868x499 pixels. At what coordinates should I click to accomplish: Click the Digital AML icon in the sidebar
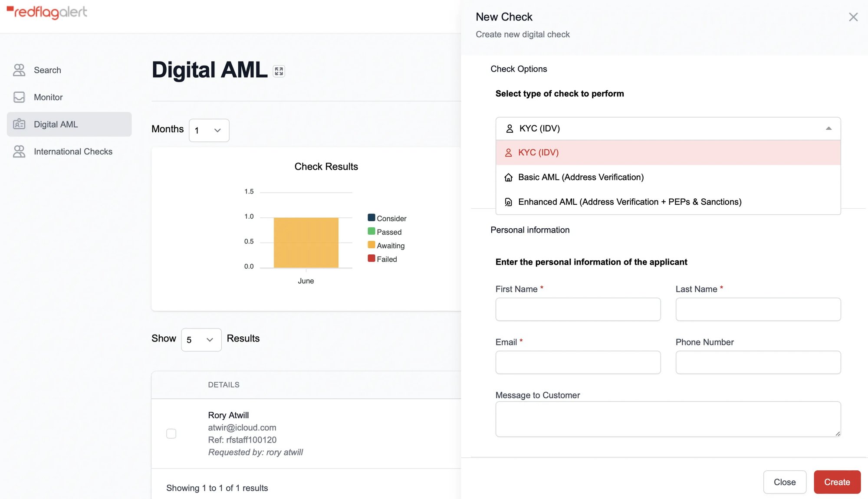(x=19, y=124)
